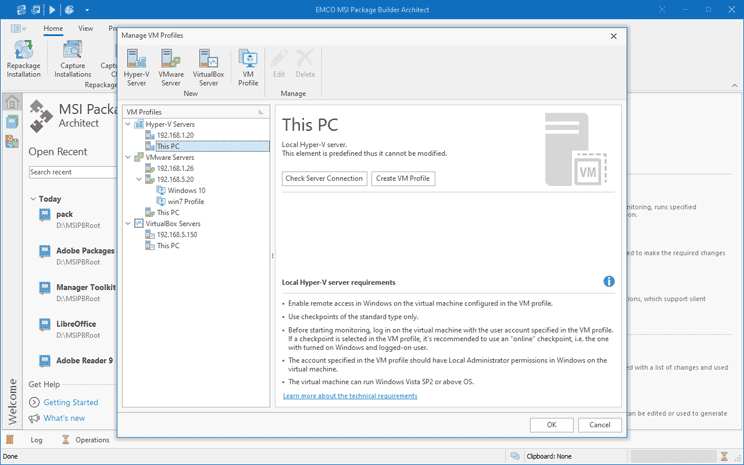Select This PC under VMware Servers
744x465 pixels.
pos(168,213)
